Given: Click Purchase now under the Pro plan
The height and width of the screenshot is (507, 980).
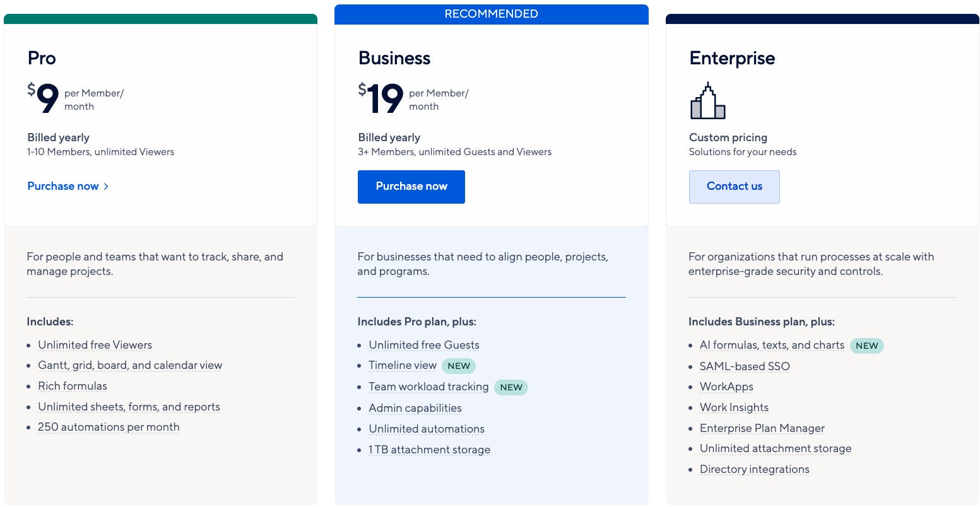Looking at the screenshot, I should point(63,186).
